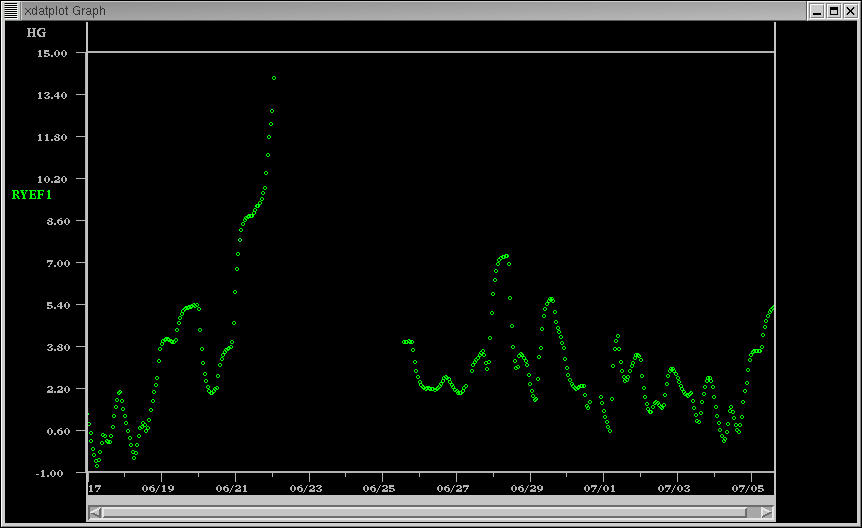Click the horizontal scrollbar thumb
862x528 pixels.
coord(424,513)
